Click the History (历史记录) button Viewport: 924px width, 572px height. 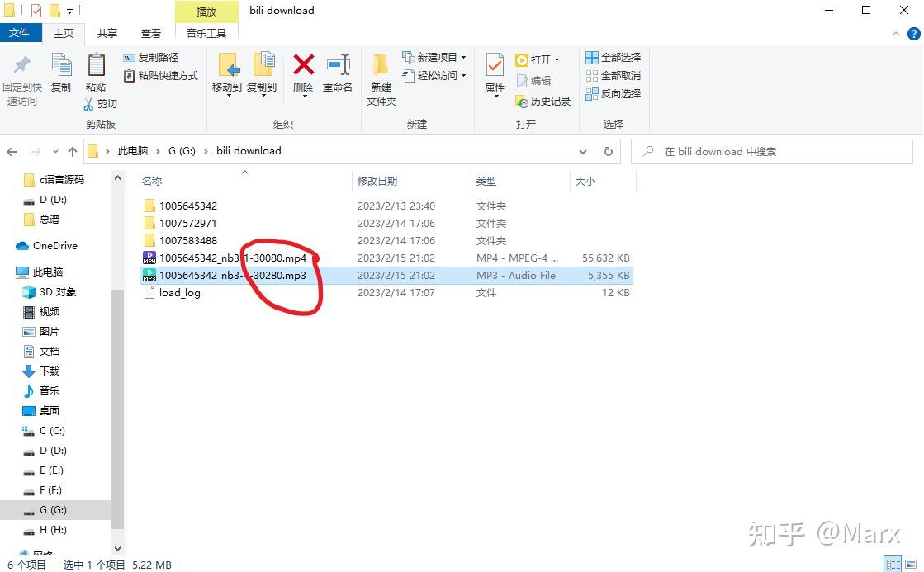[543, 102]
